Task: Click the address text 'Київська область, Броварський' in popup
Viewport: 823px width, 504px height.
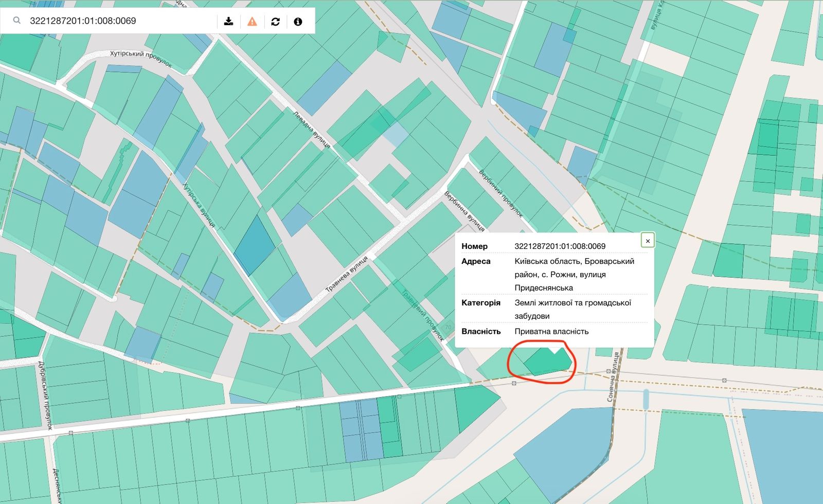Action: point(574,261)
